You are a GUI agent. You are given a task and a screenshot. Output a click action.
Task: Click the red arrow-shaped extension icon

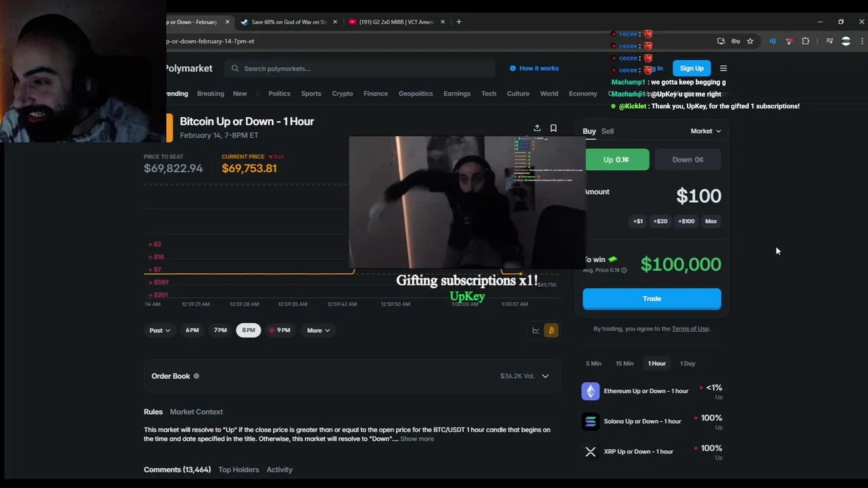(789, 41)
